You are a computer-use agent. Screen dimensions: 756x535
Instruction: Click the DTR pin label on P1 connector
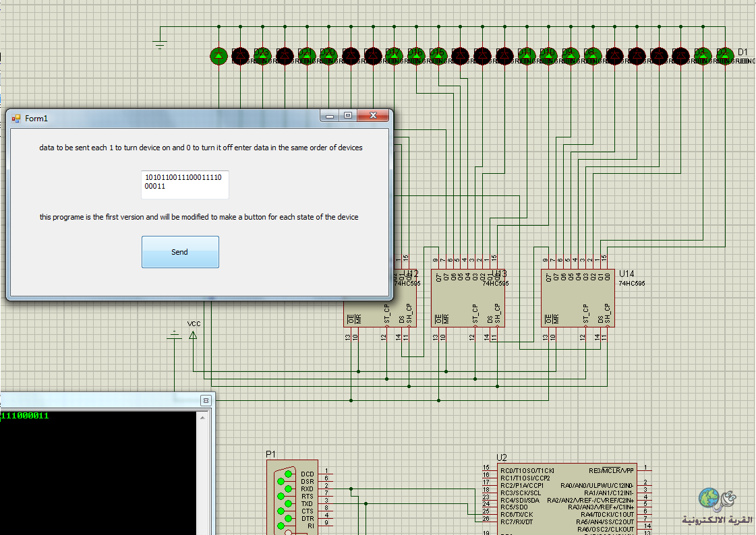tap(308, 519)
